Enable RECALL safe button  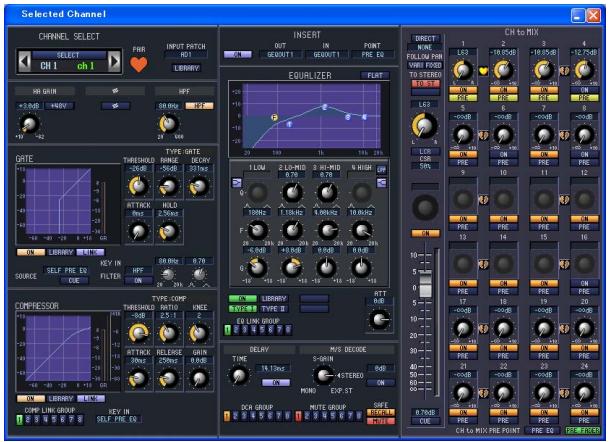click(x=381, y=412)
